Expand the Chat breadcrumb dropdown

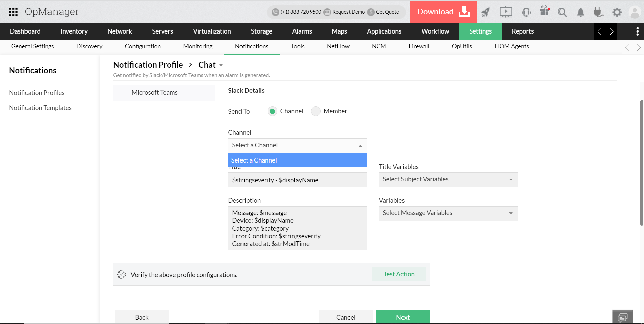click(x=221, y=65)
